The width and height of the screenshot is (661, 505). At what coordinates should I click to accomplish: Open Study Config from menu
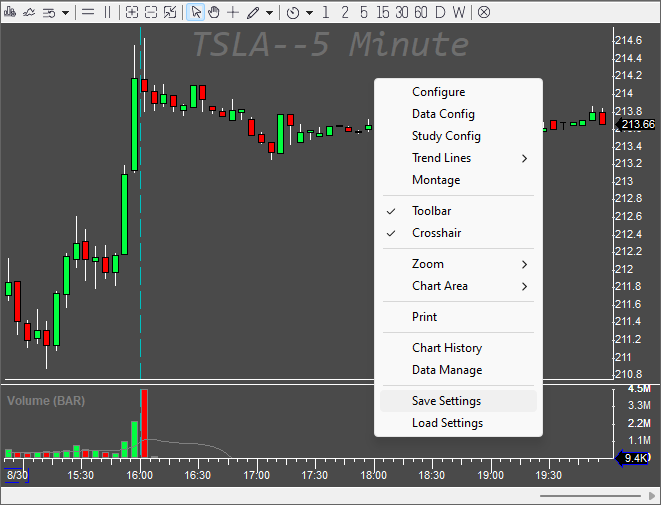(x=458, y=136)
